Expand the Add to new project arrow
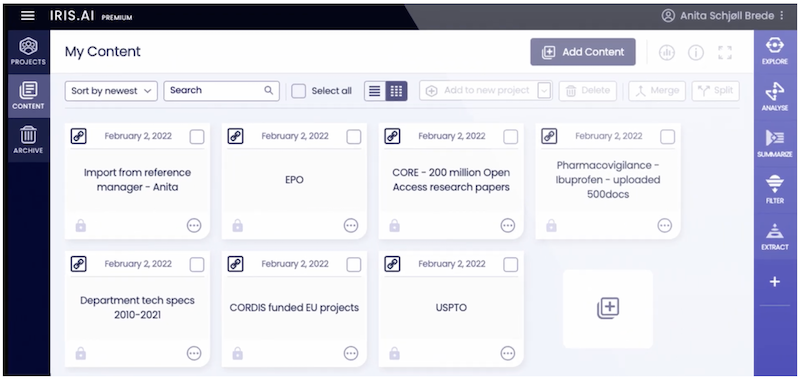 click(x=544, y=91)
